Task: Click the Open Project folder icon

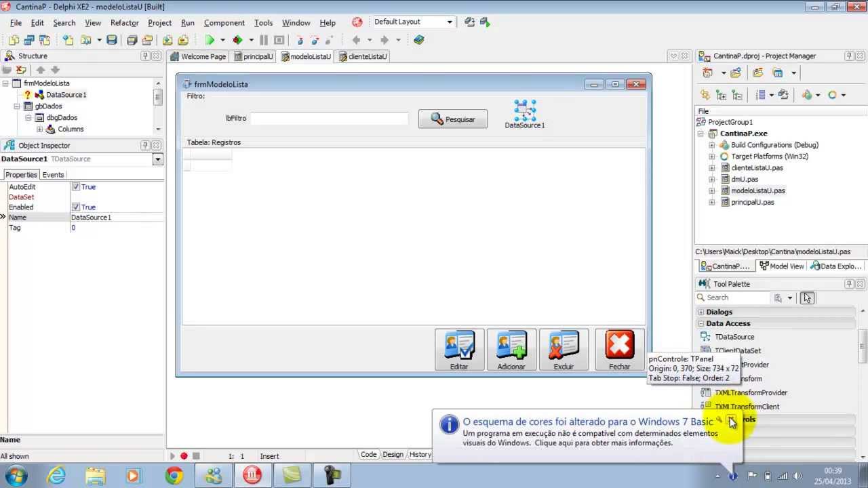Action: (147, 40)
